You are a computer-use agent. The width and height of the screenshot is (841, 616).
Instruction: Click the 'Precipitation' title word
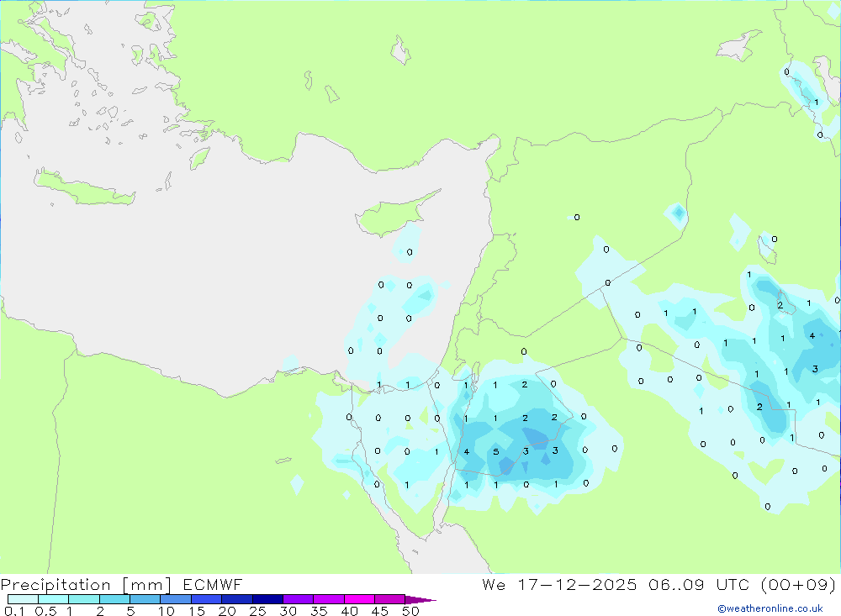coord(56,585)
